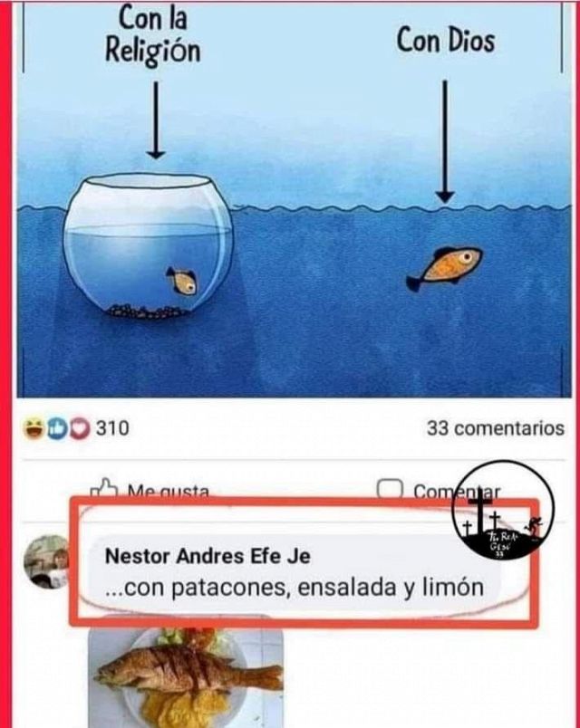Click the red heart reaction icon
This screenshot has width=580, height=728.
pyautogui.click(x=81, y=428)
